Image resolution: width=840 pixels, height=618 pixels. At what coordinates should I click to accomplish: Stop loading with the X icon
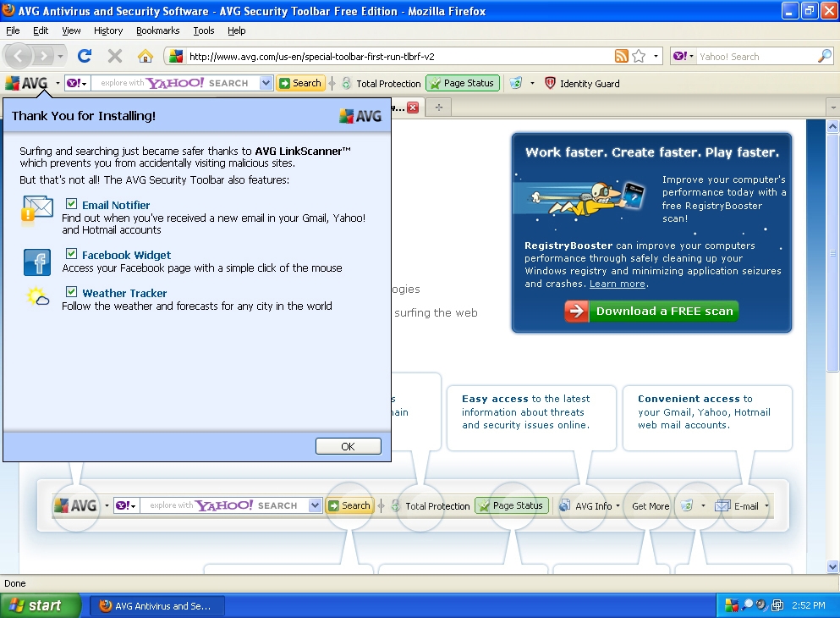(115, 56)
